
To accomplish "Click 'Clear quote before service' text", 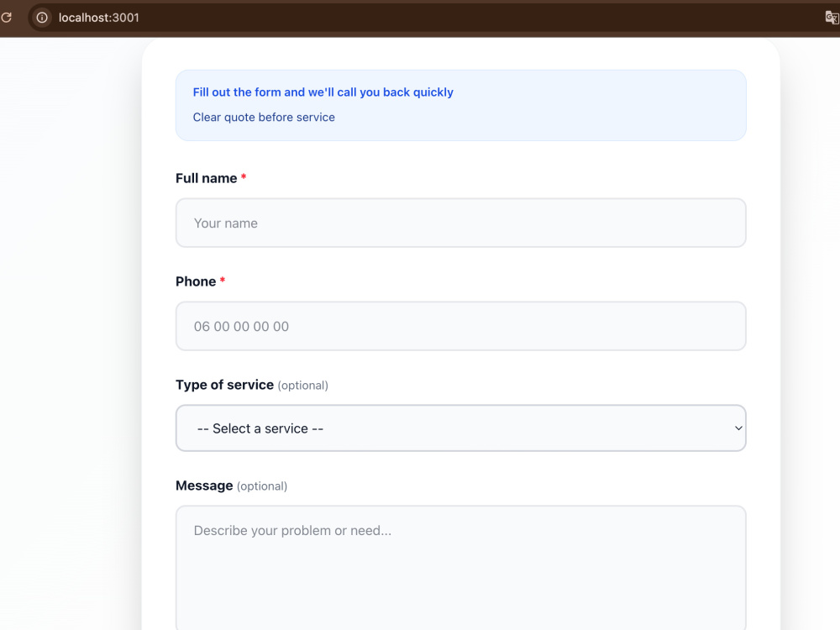I will tap(264, 118).
